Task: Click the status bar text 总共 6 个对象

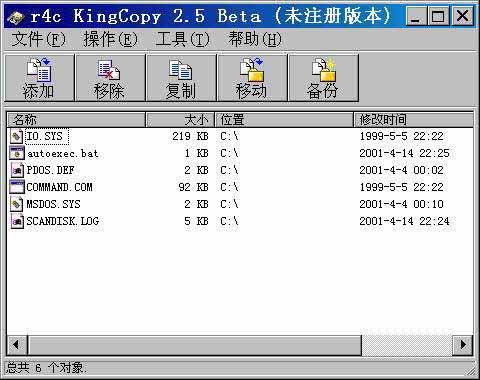Action: tap(46, 368)
